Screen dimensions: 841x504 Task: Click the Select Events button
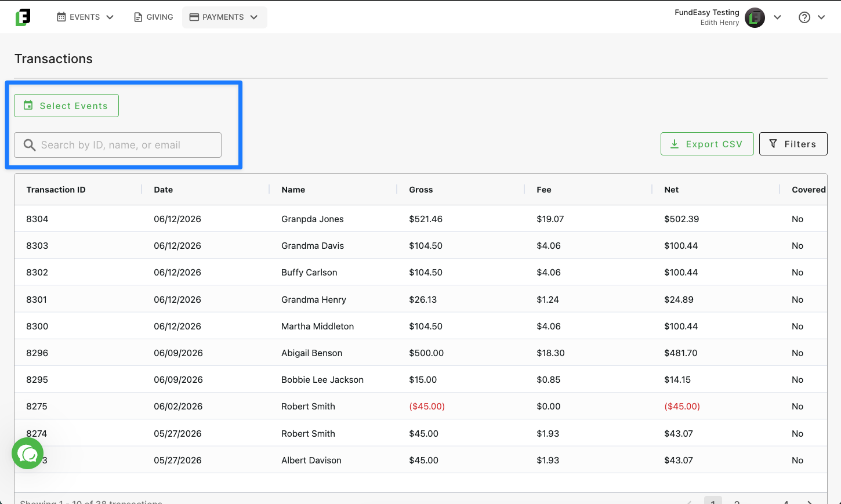67,106
